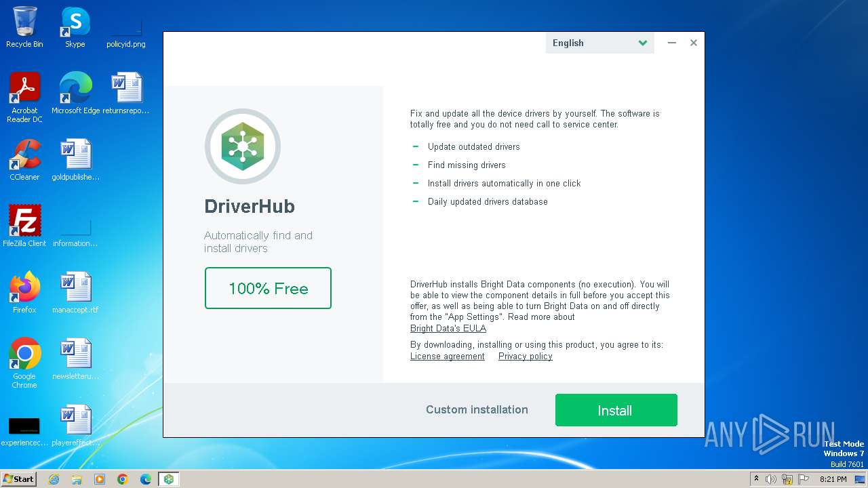Open the License agreement link

(448, 357)
